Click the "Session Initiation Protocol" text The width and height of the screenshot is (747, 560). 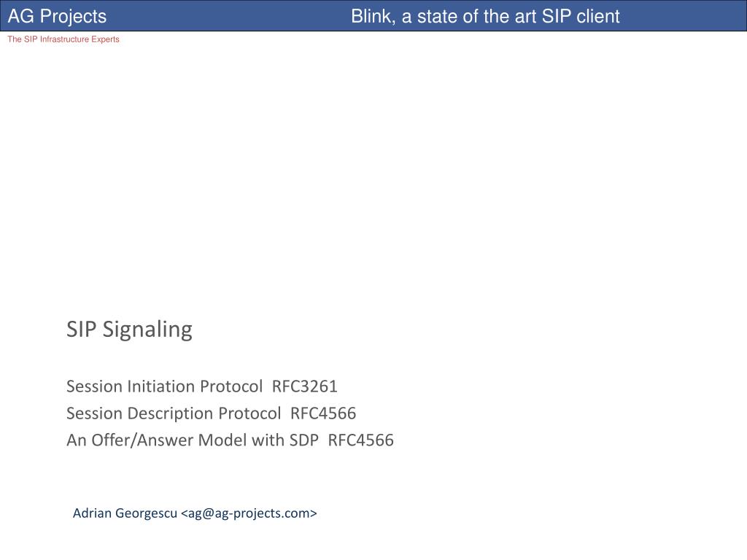[x=164, y=386]
